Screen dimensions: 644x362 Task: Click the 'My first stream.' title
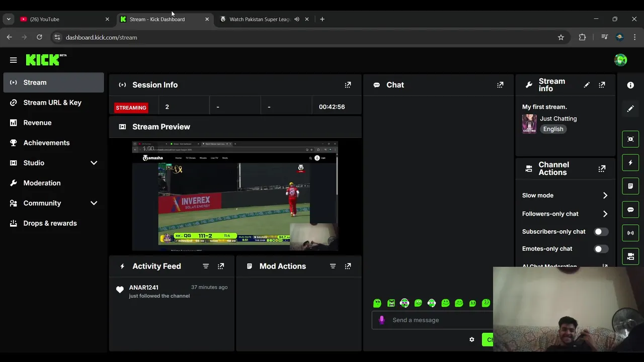tap(544, 107)
